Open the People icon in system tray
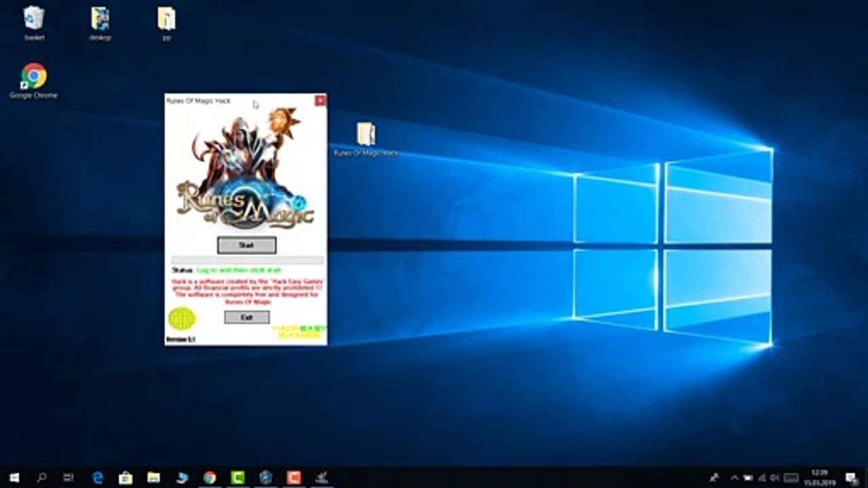Viewport: 868px width, 488px height. (714, 478)
